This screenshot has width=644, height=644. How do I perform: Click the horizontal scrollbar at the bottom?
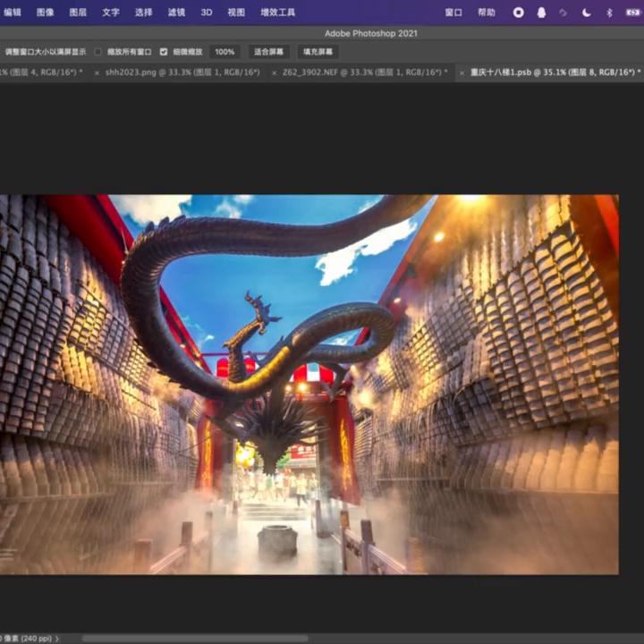pos(195,638)
